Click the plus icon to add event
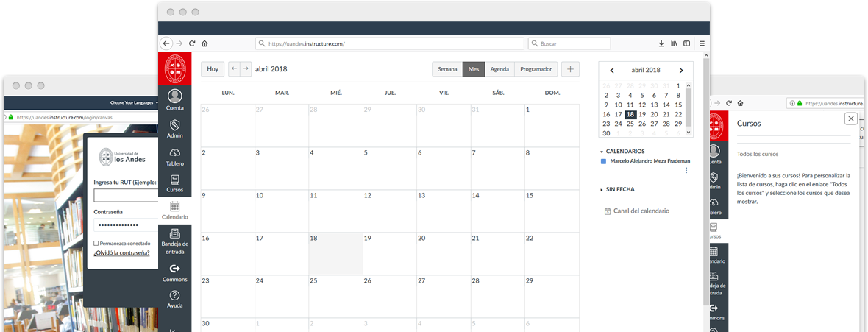868x332 pixels. tap(570, 69)
